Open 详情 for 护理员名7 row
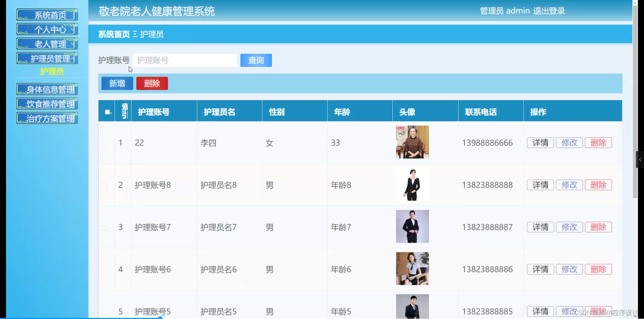Viewport: 644px width, 319px height. tap(540, 227)
